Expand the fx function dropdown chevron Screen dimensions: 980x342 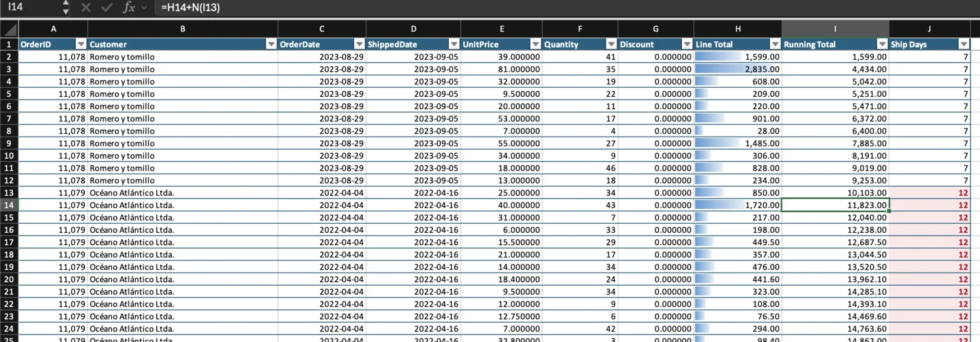pyautogui.click(x=143, y=8)
